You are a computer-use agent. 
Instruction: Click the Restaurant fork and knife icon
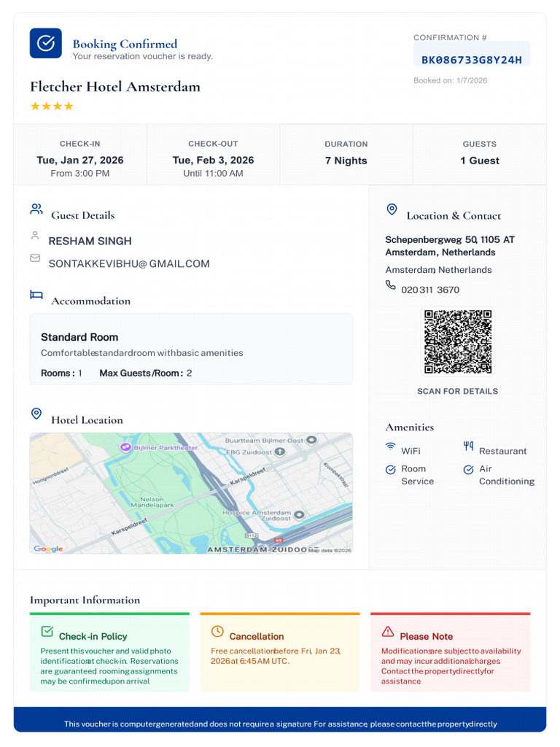click(x=469, y=446)
